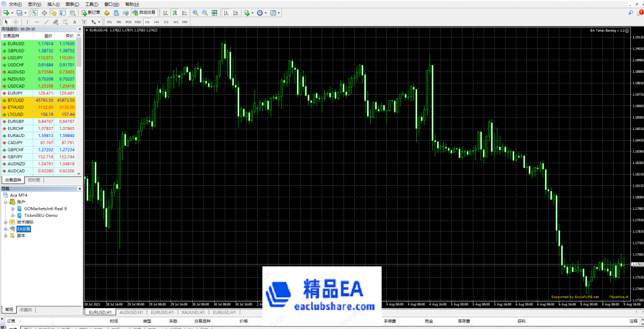Switch to the AUDUSD,H1 chart tab
This screenshot has width=644, height=329.
[x=131, y=312]
